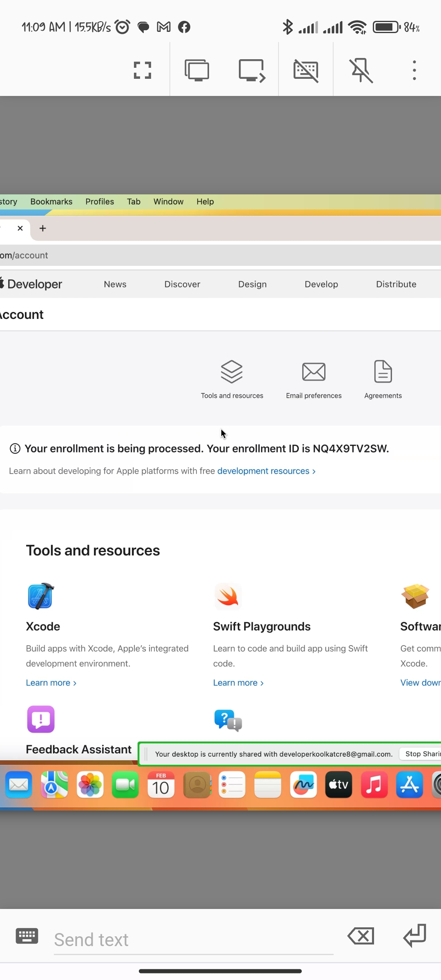Click the Stop Sharing button
Screen dimensions: 441x980
[x=421, y=754]
